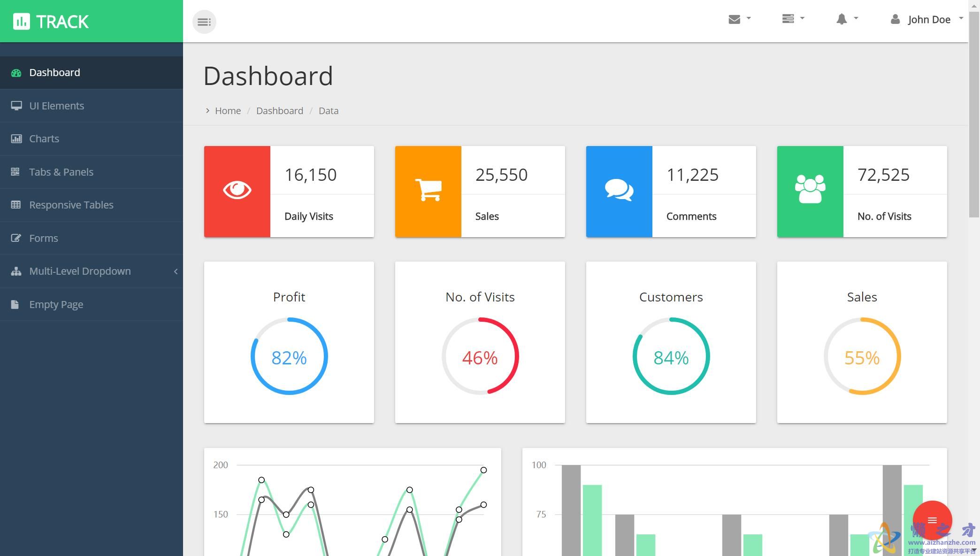Click the notifications bell icon
Viewport: 980px width, 556px height.
(841, 19)
